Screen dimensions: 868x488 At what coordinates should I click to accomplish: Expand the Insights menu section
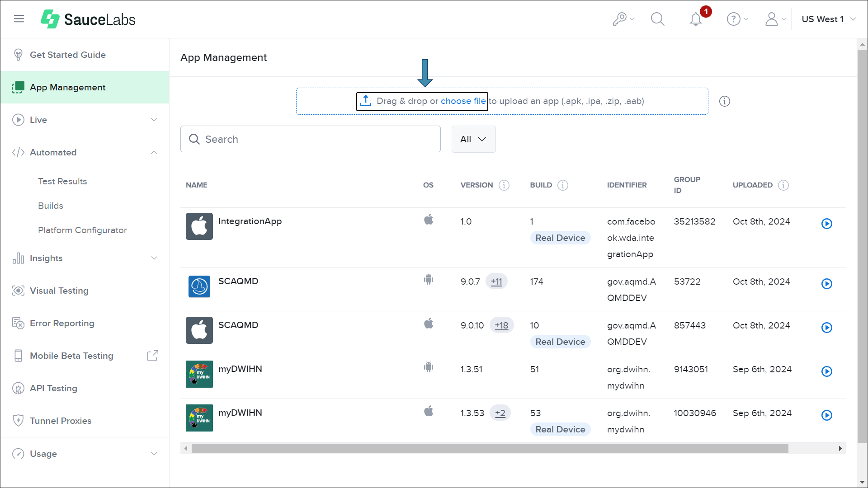coord(154,258)
